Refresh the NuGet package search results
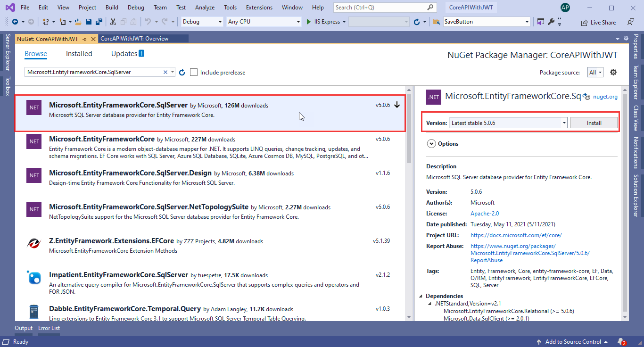 coord(182,72)
